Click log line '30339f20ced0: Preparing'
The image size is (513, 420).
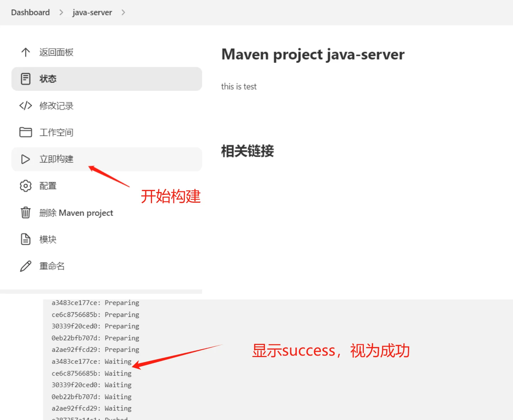pos(95,326)
